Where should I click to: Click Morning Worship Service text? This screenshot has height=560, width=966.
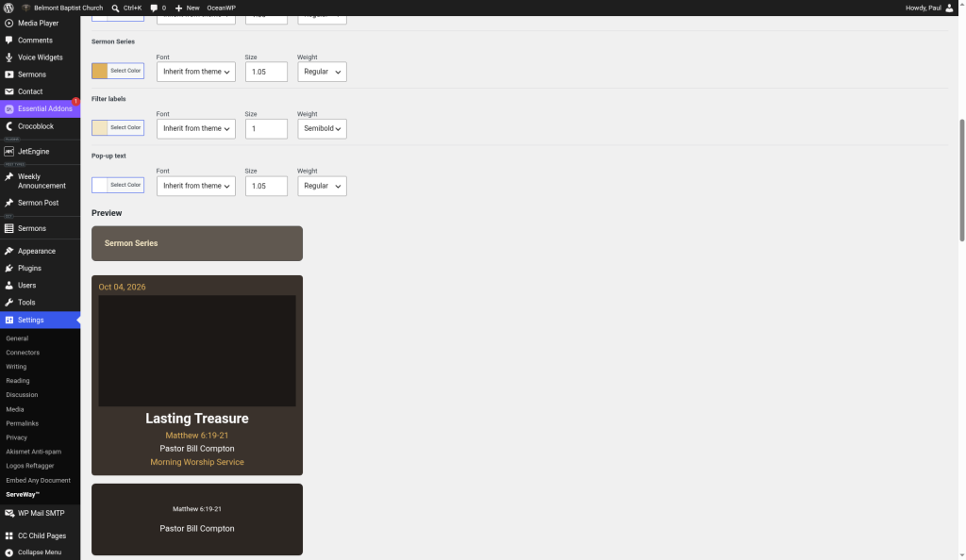coord(197,462)
